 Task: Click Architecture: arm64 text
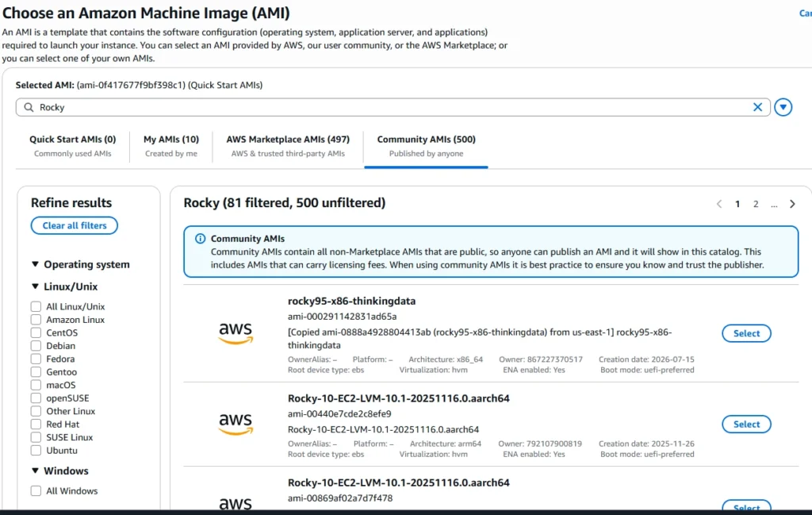pyautogui.click(x=446, y=444)
